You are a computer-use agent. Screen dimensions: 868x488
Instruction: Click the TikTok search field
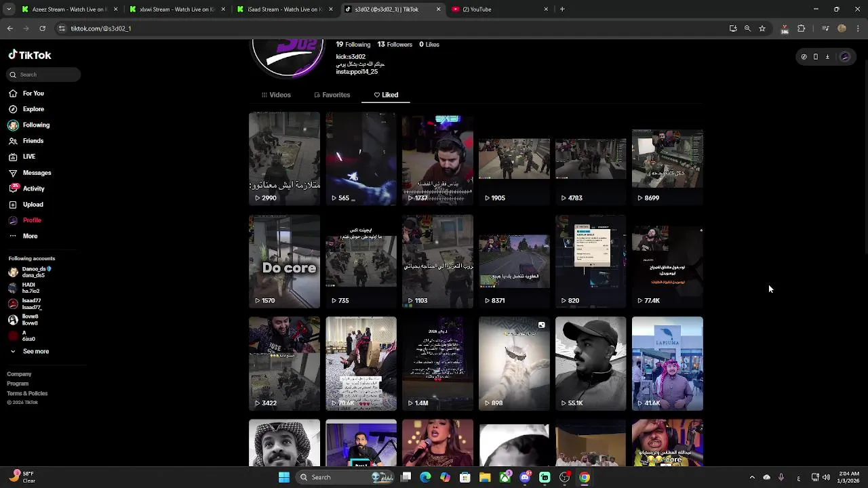click(x=44, y=75)
